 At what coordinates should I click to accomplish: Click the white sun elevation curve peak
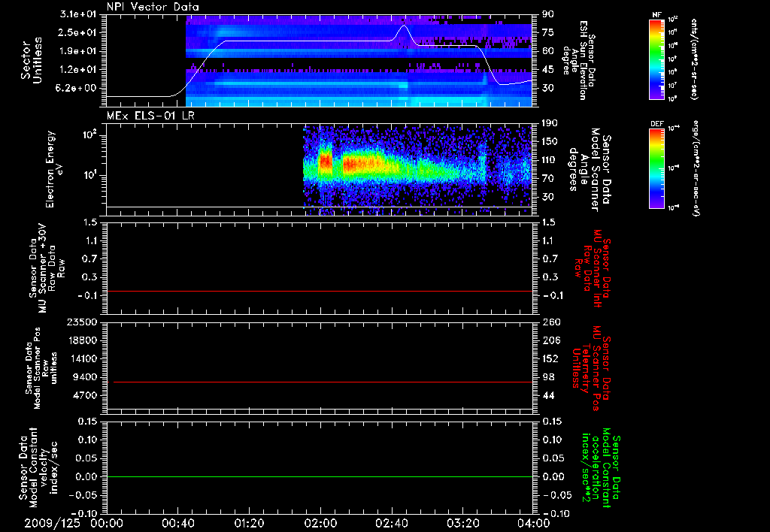(x=403, y=26)
